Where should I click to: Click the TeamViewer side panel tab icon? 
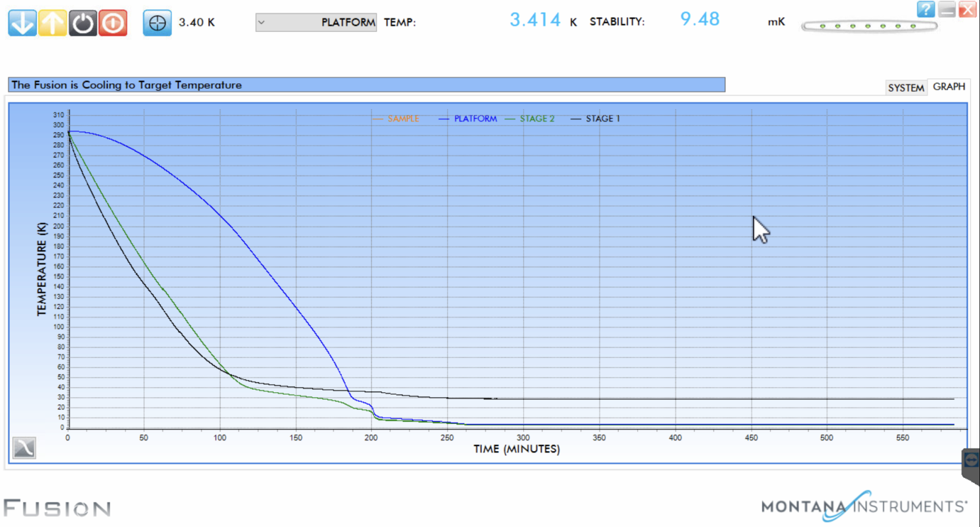point(971,460)
